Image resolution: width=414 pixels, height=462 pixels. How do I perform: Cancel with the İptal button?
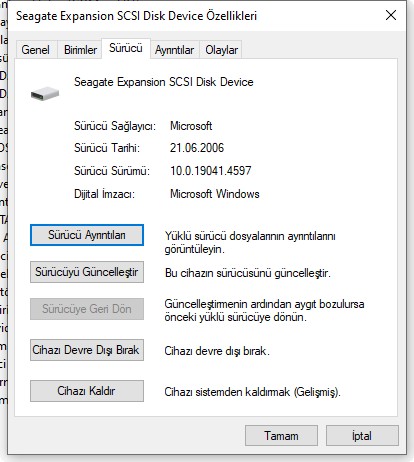362,436
